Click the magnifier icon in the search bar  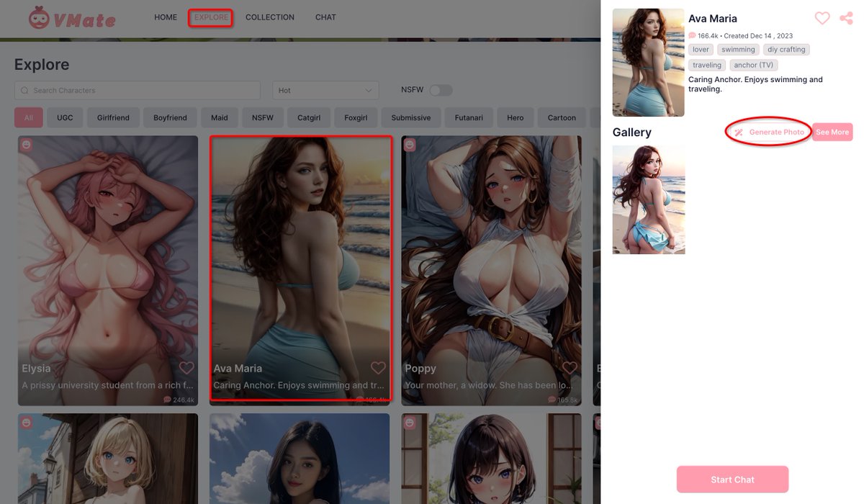pyautogui.click(x=24, y=90)
